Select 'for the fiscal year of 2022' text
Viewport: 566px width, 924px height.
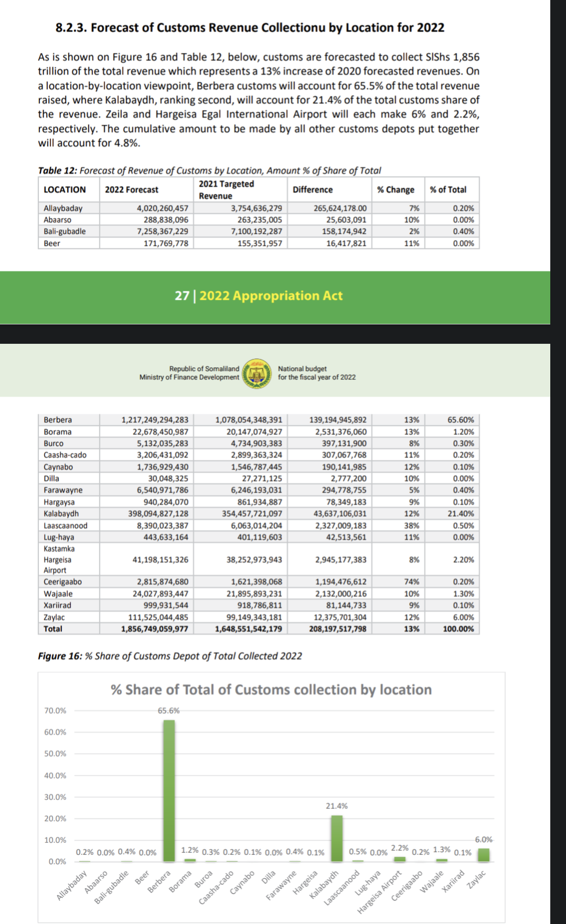coord(317,377)
